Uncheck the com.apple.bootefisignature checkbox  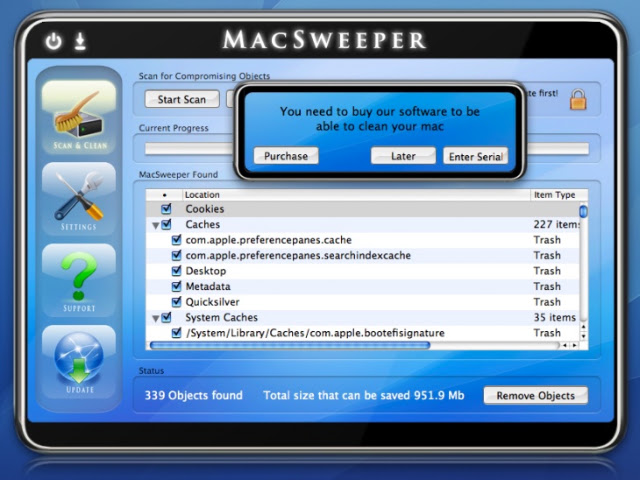pos(176,333)
